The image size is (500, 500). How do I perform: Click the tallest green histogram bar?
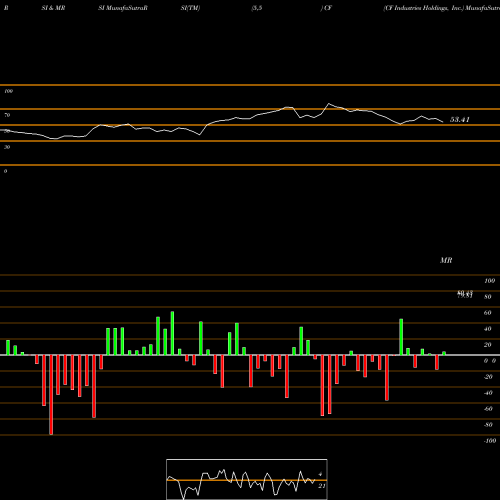[x=172, y=333]
